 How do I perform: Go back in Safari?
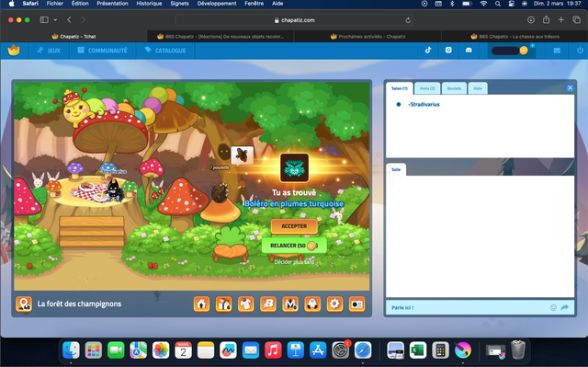(x=69, y=20)
